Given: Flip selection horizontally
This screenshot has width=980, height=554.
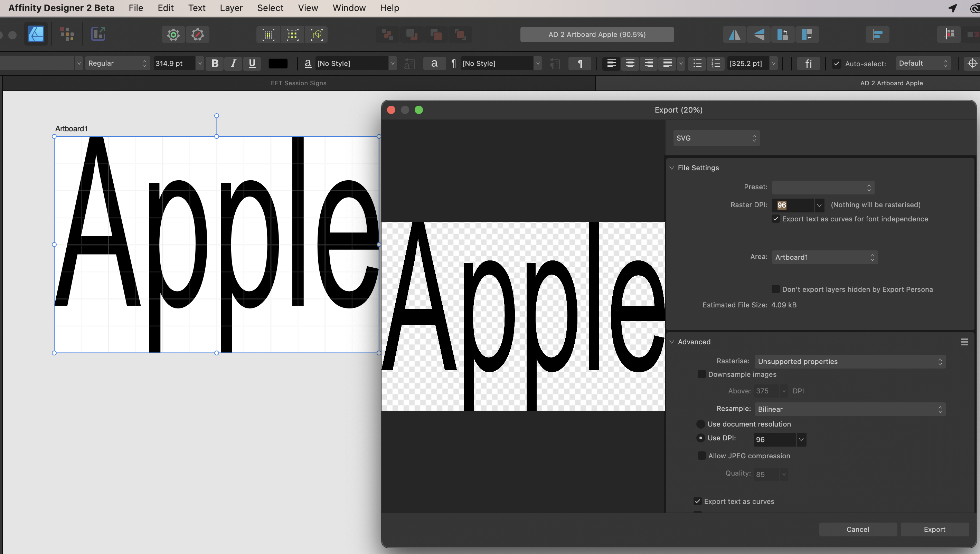Looking at the screenshot, I should [x=735, y=35].
